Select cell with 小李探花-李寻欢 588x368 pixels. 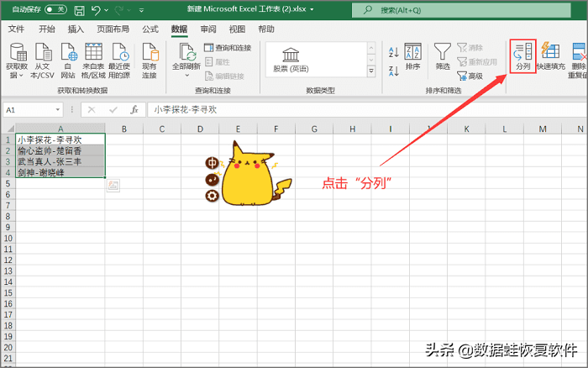(x=60, y=140)
